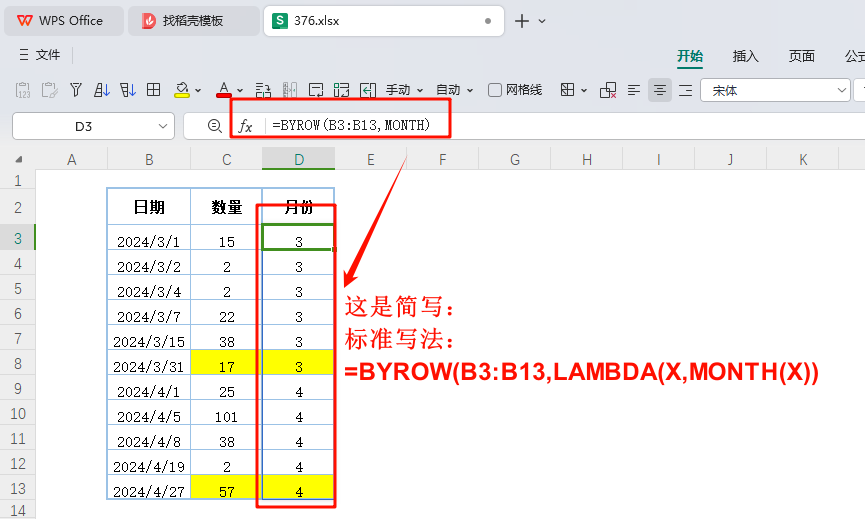Select column B header
Image resolution: width=865 pixels, height=519 pixels.
149,159
